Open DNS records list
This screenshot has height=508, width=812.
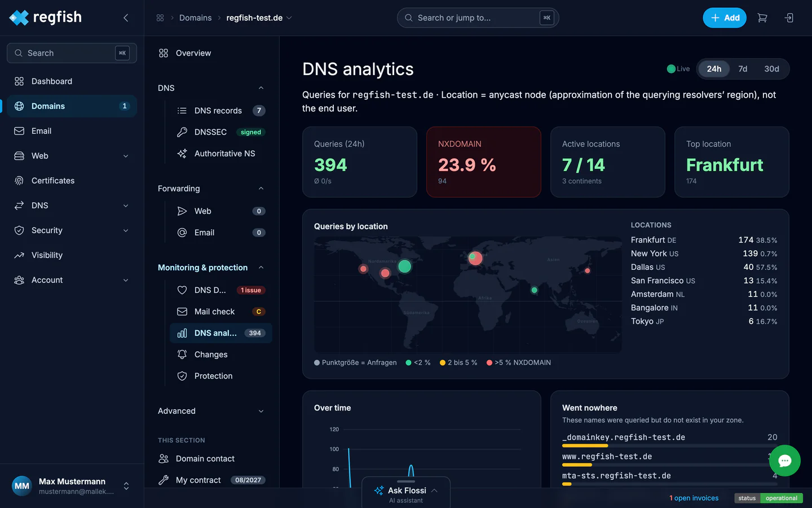pyautogui.click(x=220, y=111)
